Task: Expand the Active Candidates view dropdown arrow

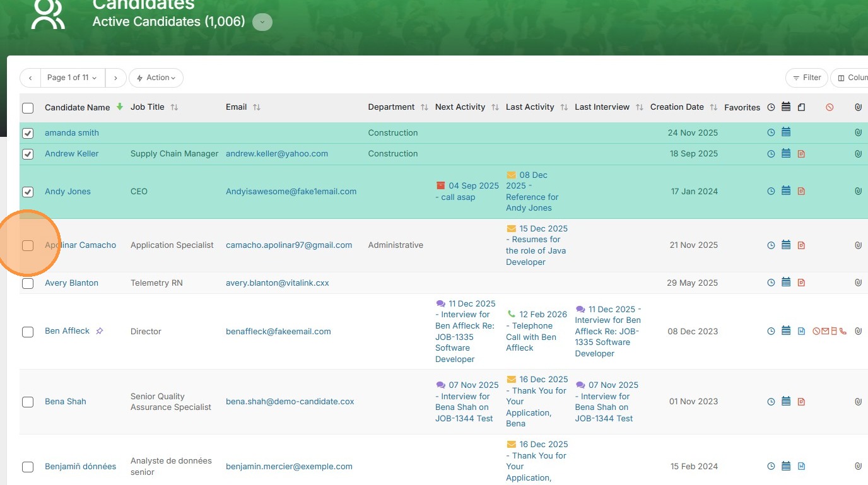Action: tap(262, 22)
